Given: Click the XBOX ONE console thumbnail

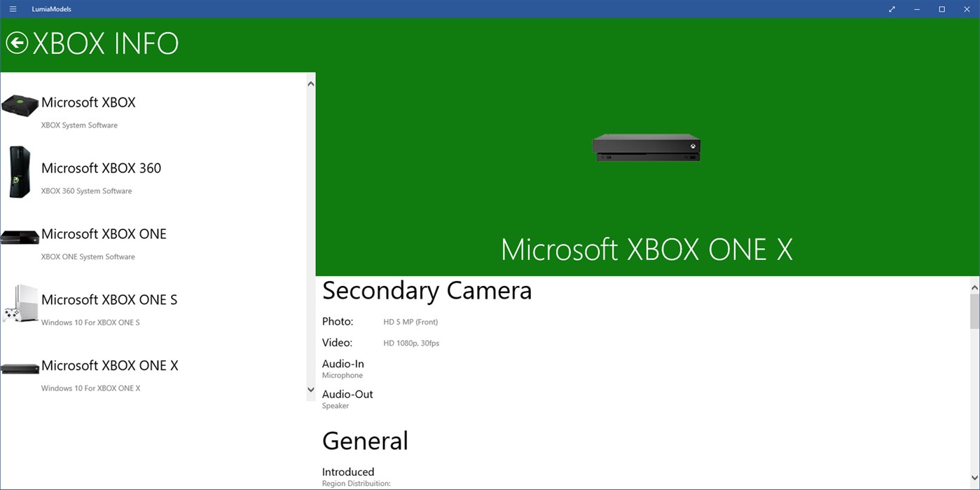Looking at the screenshot, I should pyautogui.click(x=20, y=238).
